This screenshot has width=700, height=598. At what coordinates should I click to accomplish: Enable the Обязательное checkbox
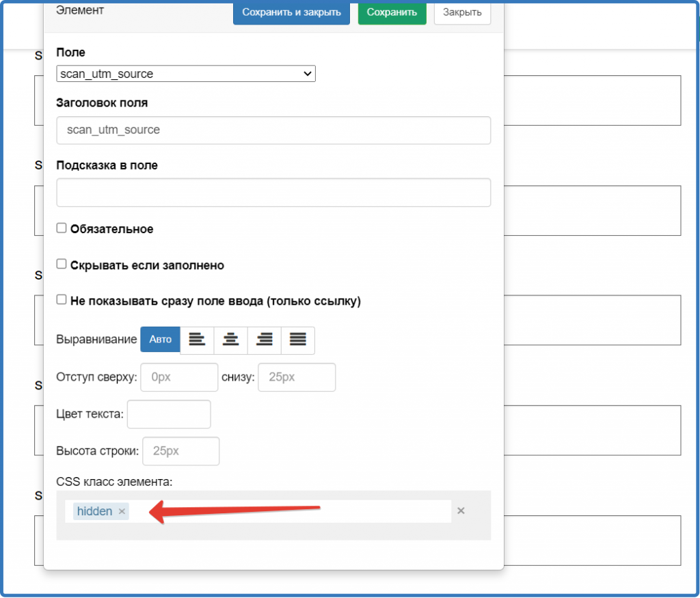click(x=62, y=228)
